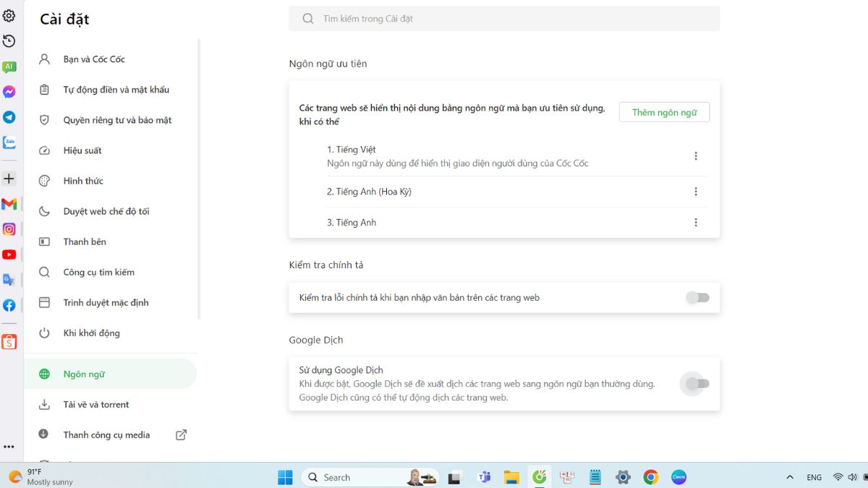This screenshot has height=488, width=868.
Task: Open more options for Tiếng Việt
Action: (696, 156)
